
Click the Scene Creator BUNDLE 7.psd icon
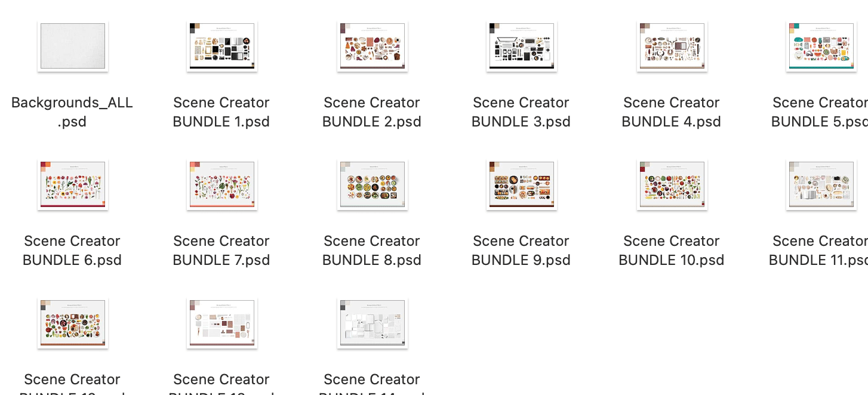coord(222,184)
